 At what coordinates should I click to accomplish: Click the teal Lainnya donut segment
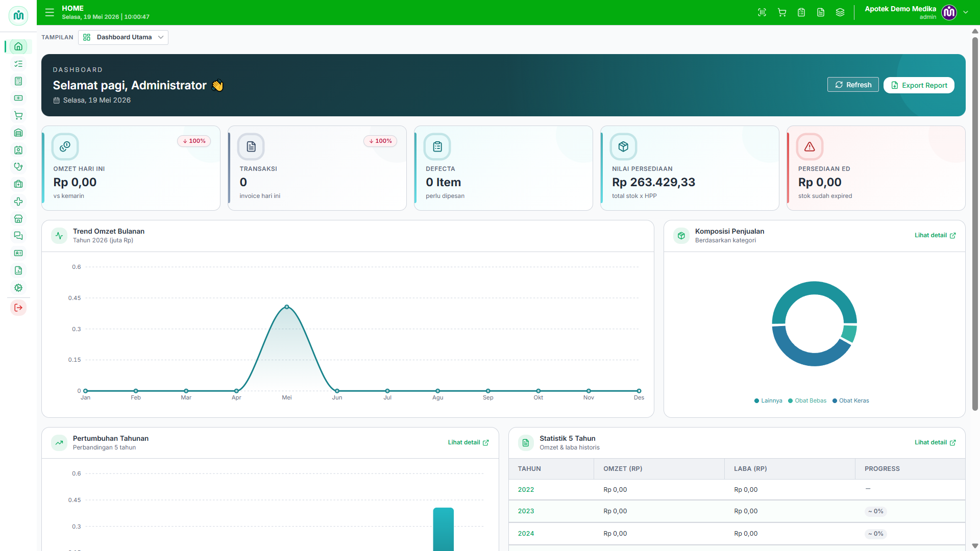point(814,288)
